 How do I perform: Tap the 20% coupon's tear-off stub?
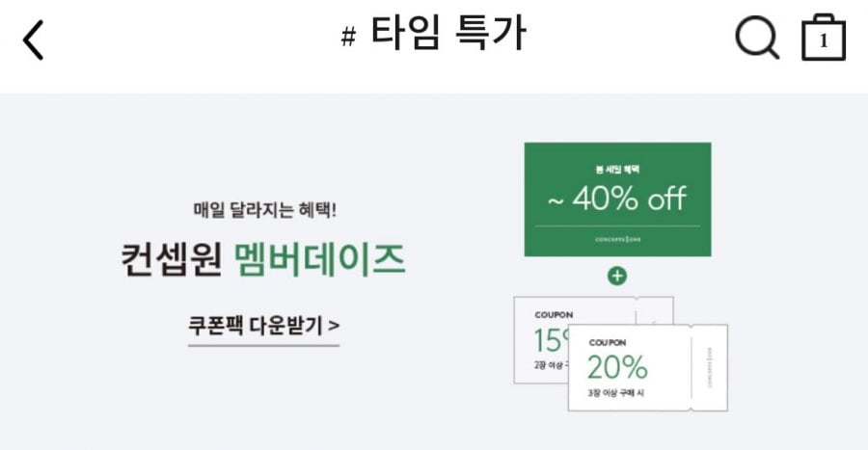(x=709, y=367)
